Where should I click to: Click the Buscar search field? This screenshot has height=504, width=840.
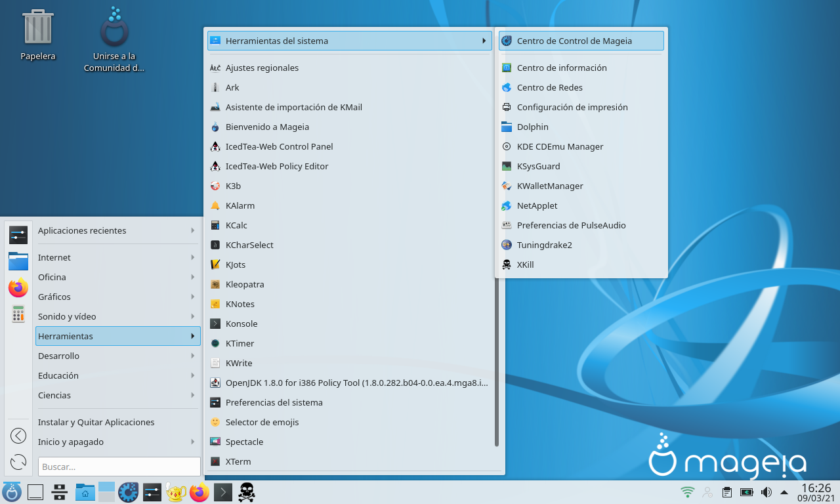tap(119, 467)
